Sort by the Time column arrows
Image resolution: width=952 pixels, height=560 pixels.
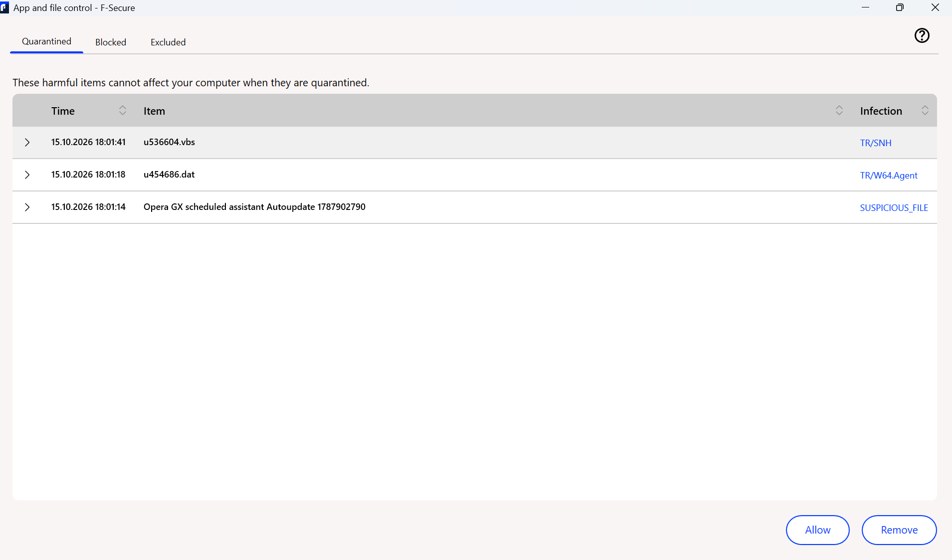coord(123,111)
